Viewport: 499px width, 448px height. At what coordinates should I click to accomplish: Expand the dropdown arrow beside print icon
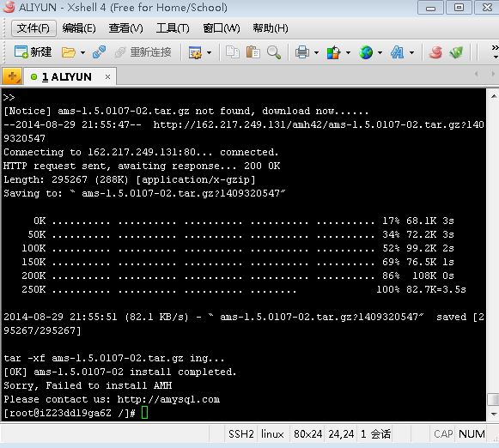tap(316, 52)
